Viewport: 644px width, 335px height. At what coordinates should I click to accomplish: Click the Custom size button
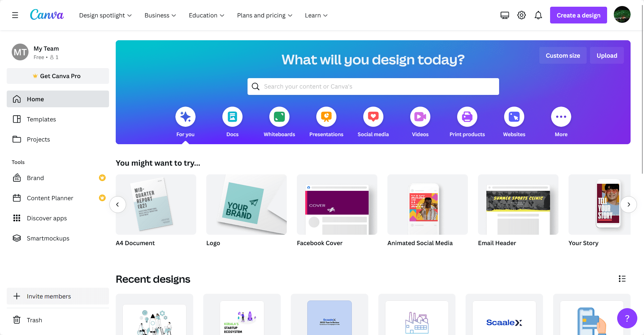(562, 55)
